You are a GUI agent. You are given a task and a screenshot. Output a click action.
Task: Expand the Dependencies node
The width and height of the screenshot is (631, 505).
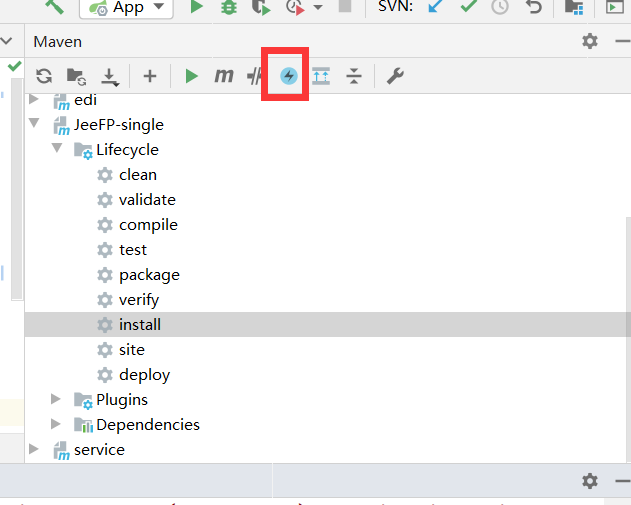[x=56, y=424]
